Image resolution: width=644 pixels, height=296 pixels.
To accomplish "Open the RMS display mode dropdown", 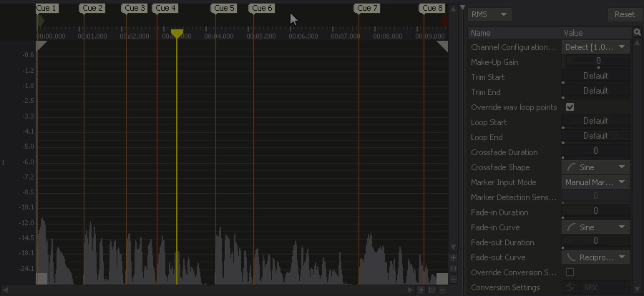I will (x=489, y=14).
